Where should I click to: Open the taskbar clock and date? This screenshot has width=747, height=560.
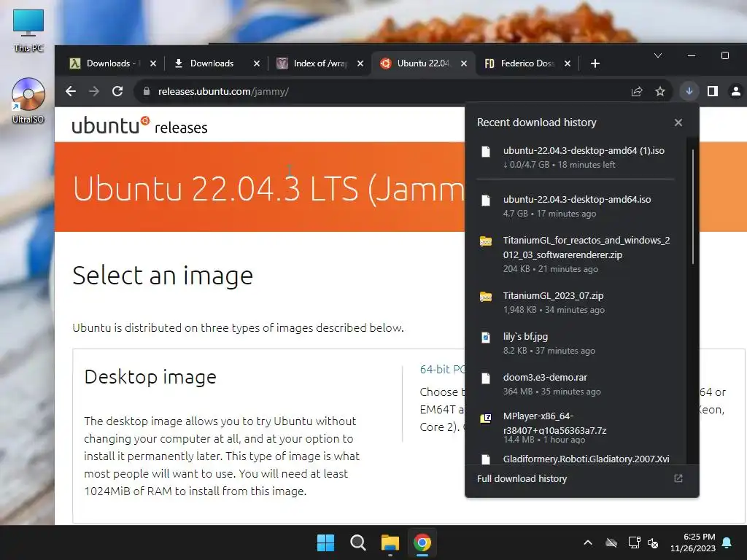(693, 542)
